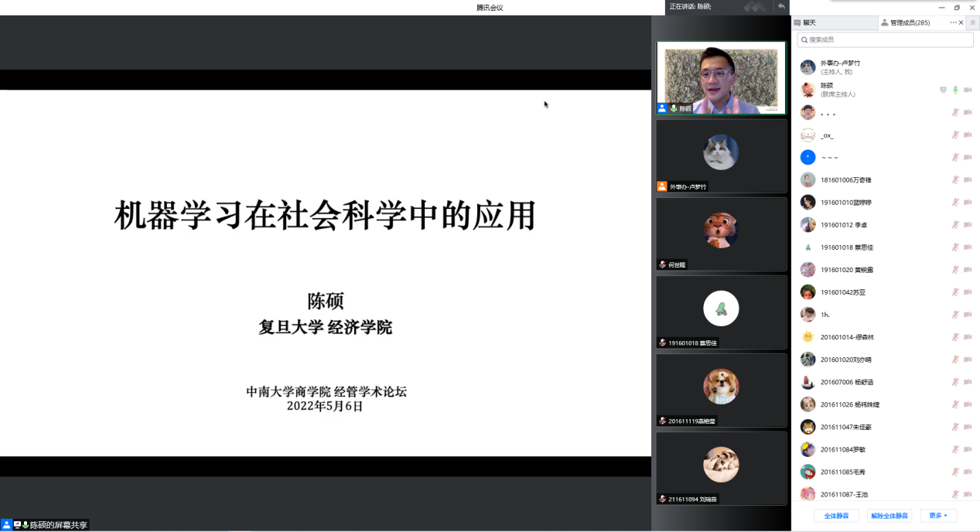The width and height of the screenshot is (980, 532).
Task: Click the return arrow icon in the speaker bar
Action: (781, 6)
